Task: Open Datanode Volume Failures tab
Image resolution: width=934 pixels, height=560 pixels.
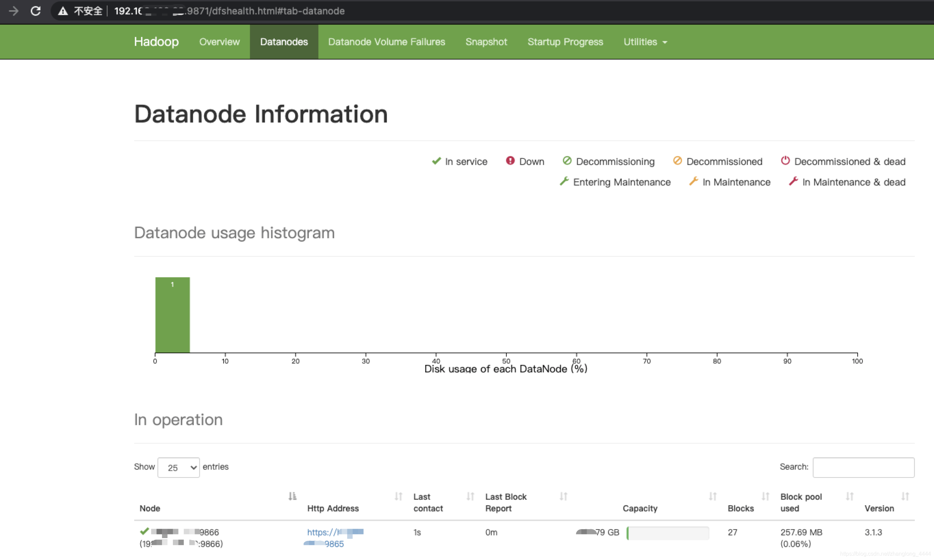Action: [387, 42]
